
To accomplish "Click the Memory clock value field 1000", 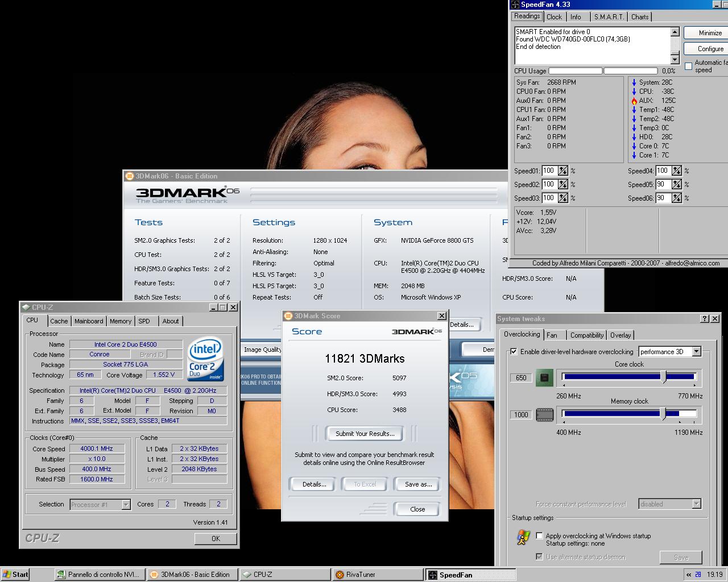I will (521, 415).
